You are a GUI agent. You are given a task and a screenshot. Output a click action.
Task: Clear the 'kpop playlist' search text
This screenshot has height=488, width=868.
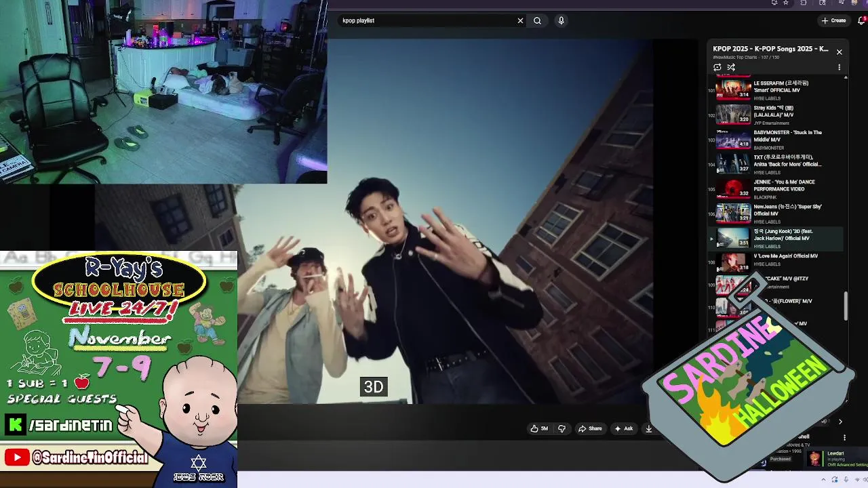click(x=520, y=20)
